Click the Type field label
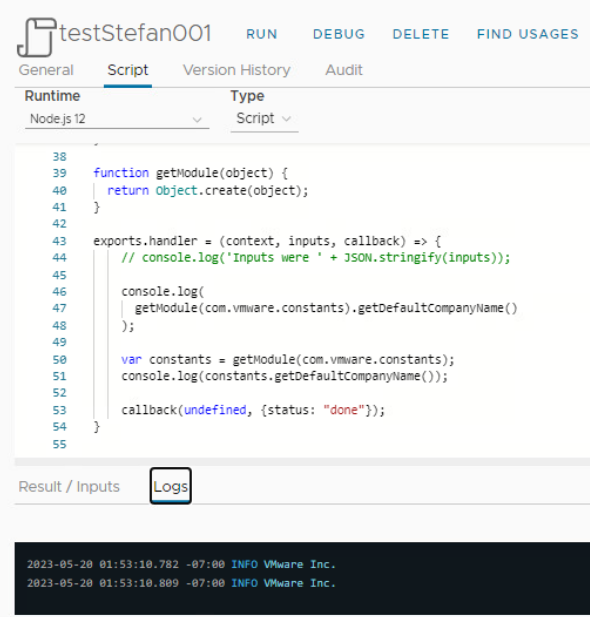Screen dimensions: 590x617 (247, 96)
